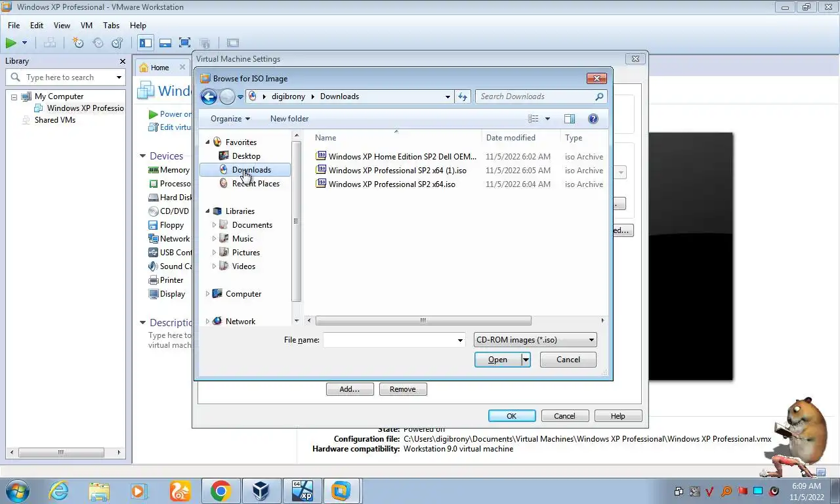840x504 pixels.
Task: Click the Library search box
Action: pos(65,77)
